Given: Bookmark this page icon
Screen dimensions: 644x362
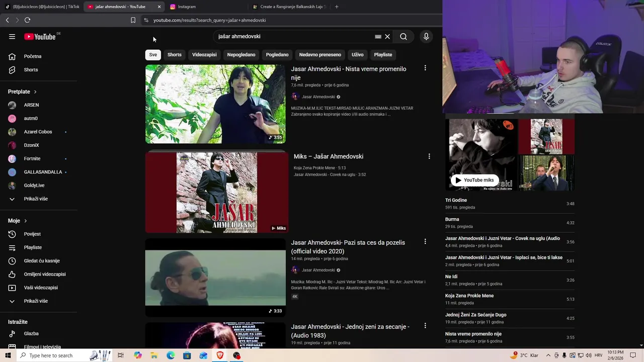Looking at the screenshot, I should (133, 20).
